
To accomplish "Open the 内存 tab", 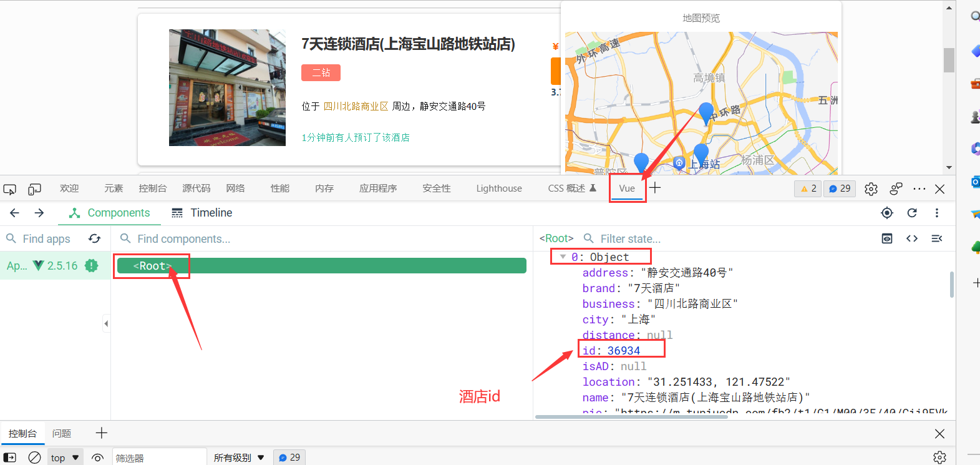I will [324, 188].
